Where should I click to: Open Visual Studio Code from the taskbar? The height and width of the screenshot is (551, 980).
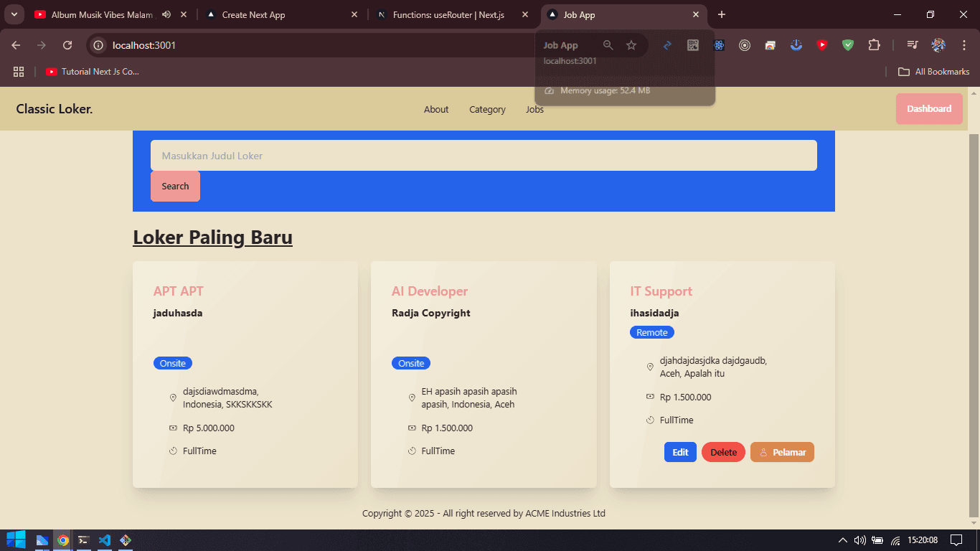pos(105,540)
